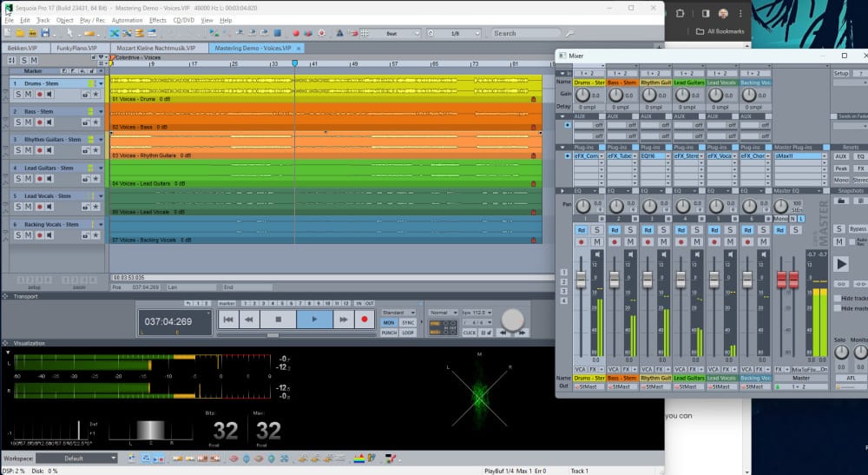The image size is (868, 475).
Task: Arm record on Rhythm Guitars - Stem track
Action: pos(39,149)
